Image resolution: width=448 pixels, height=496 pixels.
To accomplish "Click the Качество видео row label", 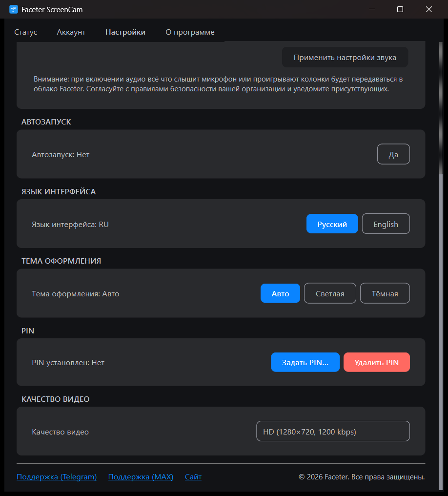I will coord(61,432).
